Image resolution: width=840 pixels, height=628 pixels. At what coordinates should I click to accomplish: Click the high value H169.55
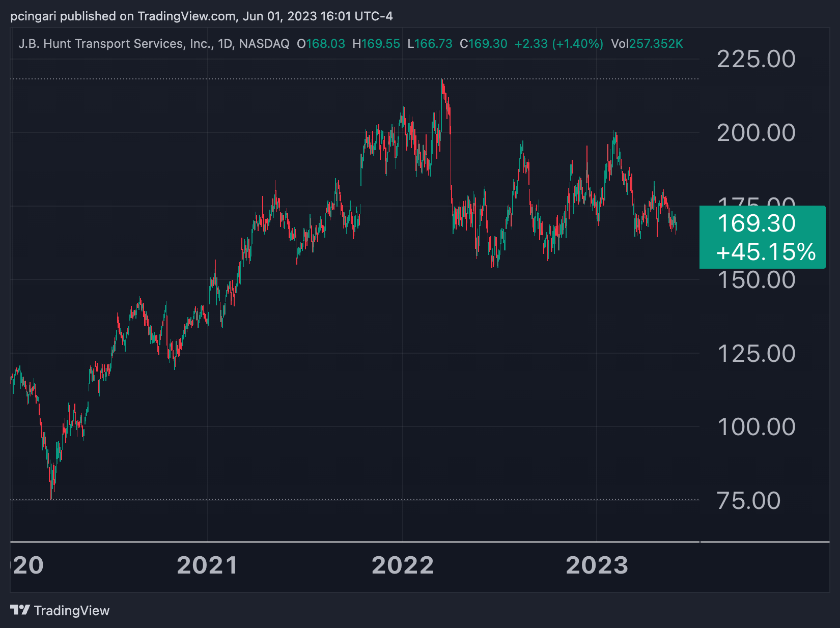(x=376, y=44)
